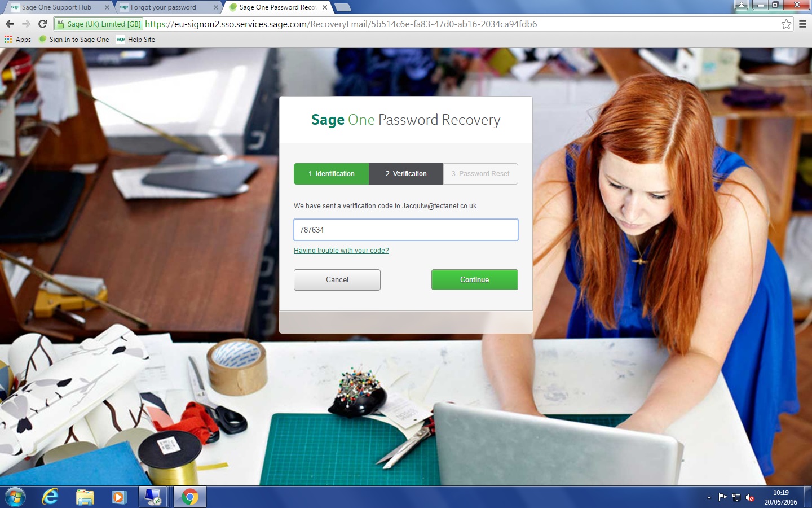The height and width of the screenshot is (508, 812).
Task: Open Action Center flag icon in tray
Action: pyautogui.click(x=723, y=497)
